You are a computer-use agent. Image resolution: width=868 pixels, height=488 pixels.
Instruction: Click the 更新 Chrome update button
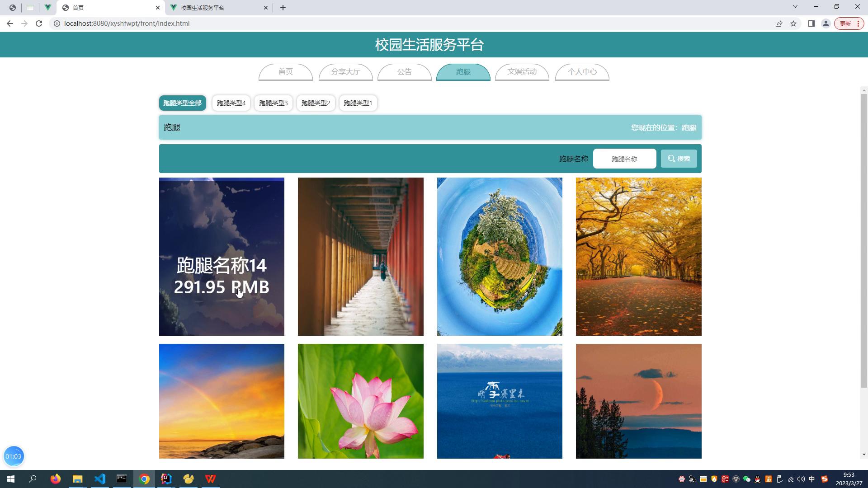(849, 23)
